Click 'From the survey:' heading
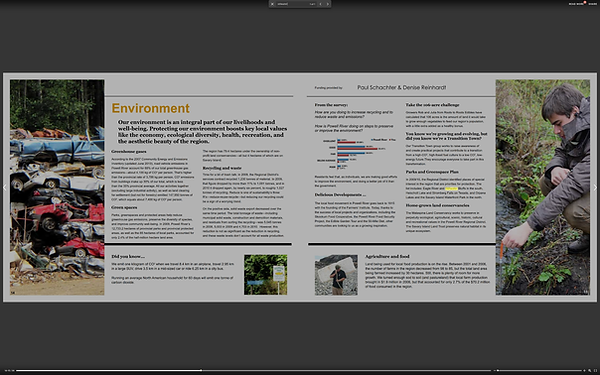 pyautogui.click(x=331, y=105)
